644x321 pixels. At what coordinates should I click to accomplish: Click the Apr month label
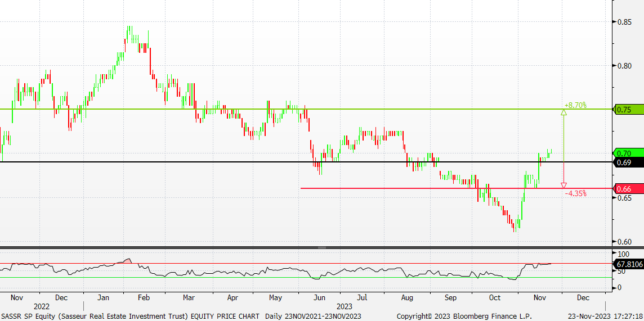pyautogui.click(x=232, y=297)
